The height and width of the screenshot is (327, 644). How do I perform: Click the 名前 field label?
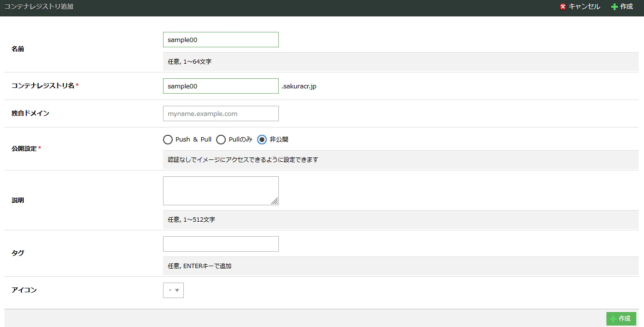(18, 49)
